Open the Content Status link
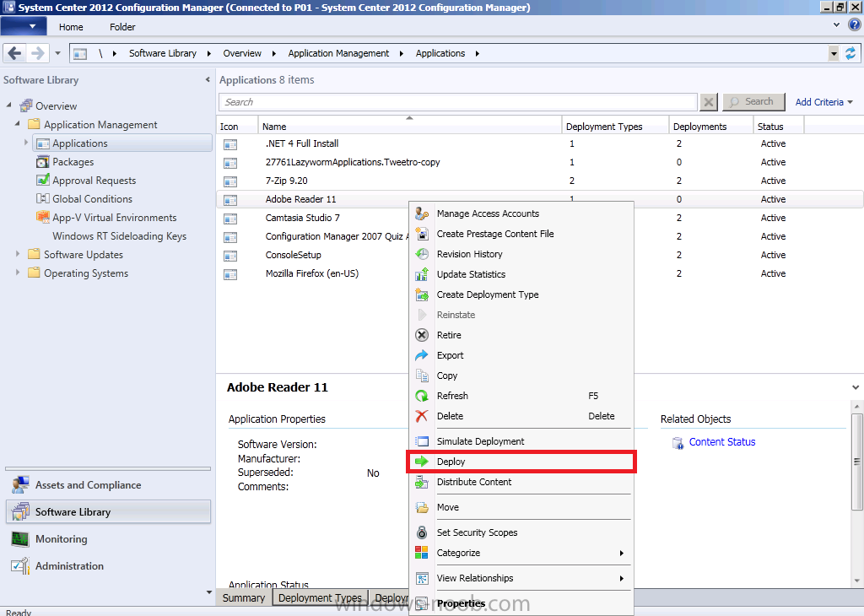Image resolution: width=864 pixels, height=616 pixels. (x=722, y=442)
